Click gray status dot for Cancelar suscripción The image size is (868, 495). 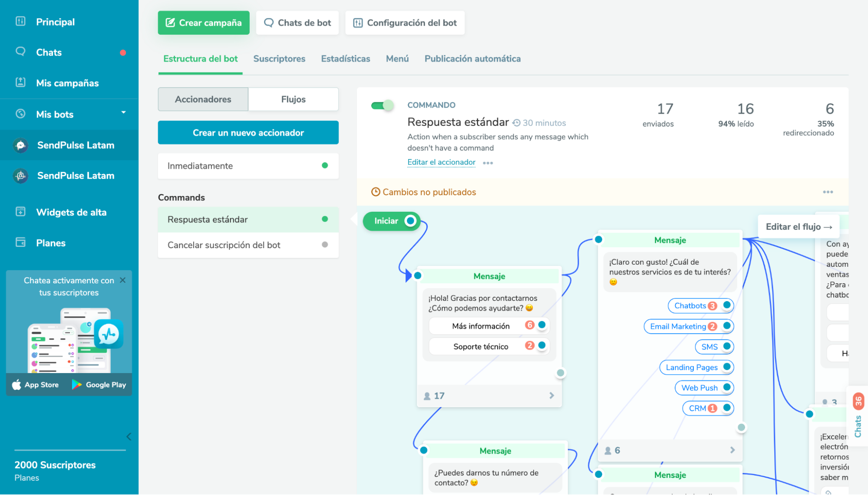pyautogui.click(x=325, y=245)
